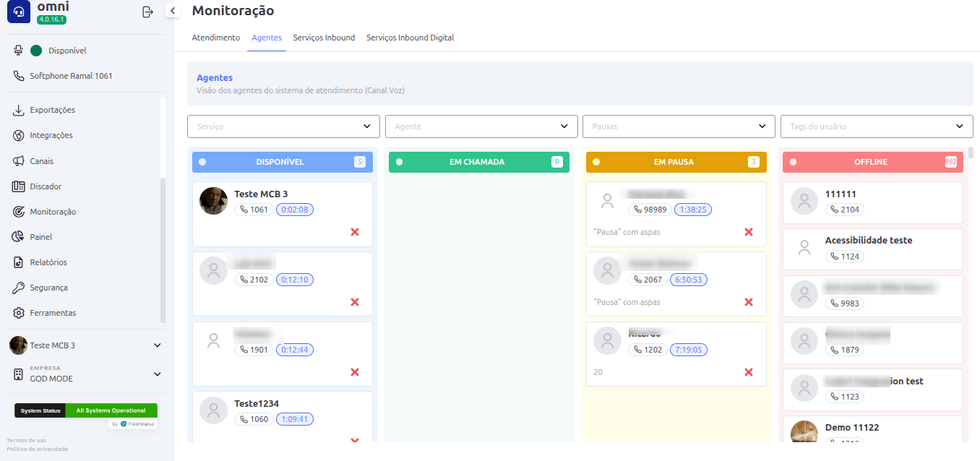The image size is (980, 461).
Task: Expand the Serviço filter dropdown
Action: [283, 126]
